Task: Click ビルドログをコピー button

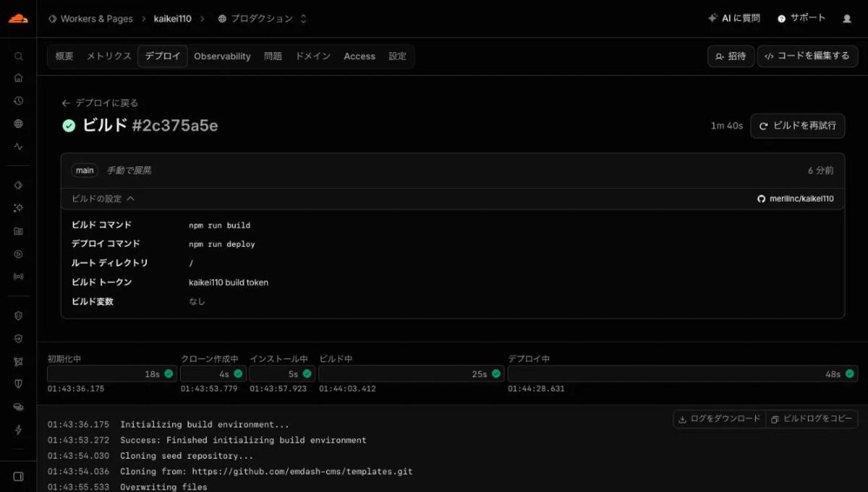Action: (x=812, y=419)
